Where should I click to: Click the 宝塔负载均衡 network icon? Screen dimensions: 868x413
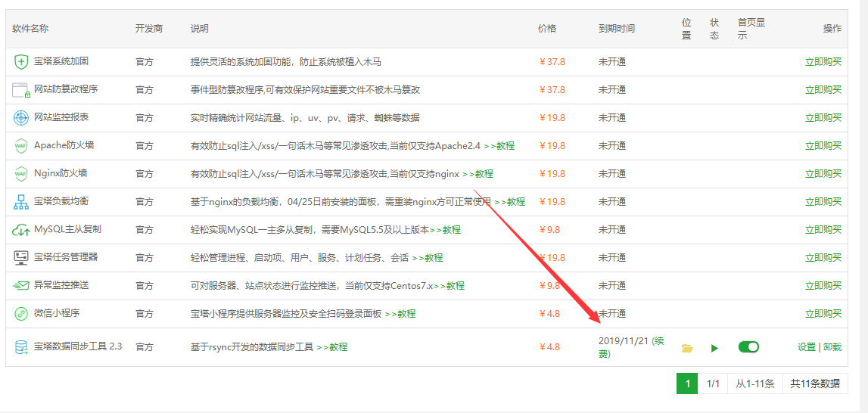20,202
